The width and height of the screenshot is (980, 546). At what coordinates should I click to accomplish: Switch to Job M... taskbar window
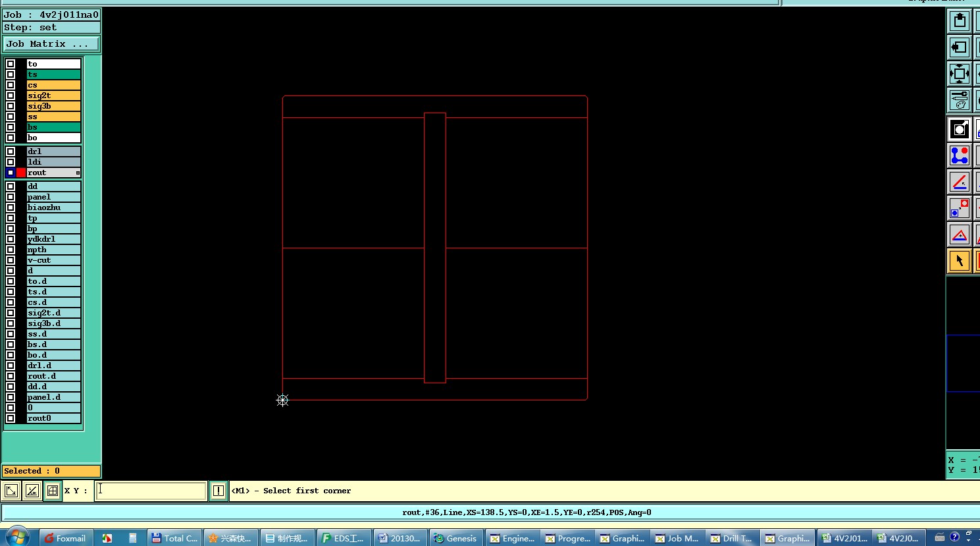coord(677,538)
